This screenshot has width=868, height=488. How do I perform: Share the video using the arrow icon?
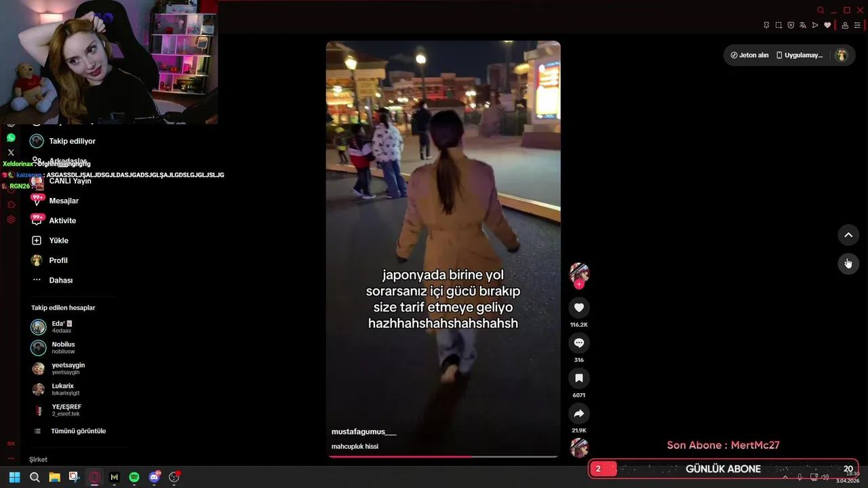click(x=578, y=413)
